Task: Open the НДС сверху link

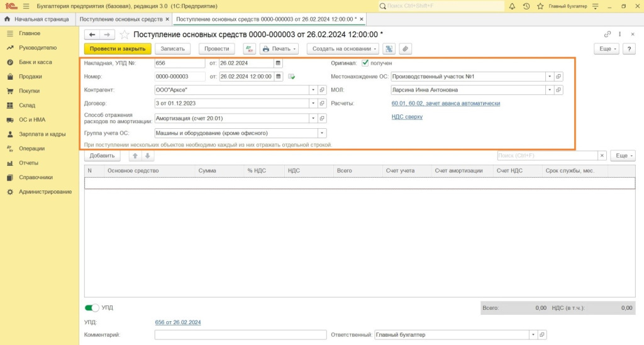Action: [407, 117]
